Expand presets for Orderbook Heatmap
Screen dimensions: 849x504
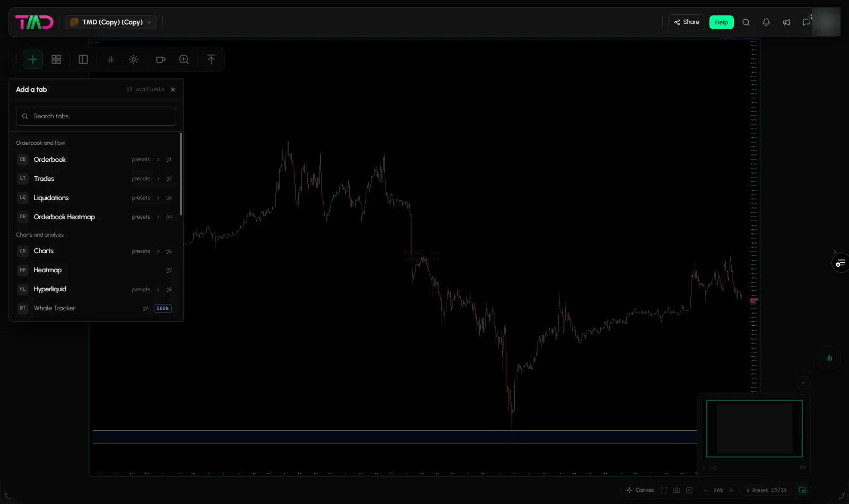pos(145,217)
